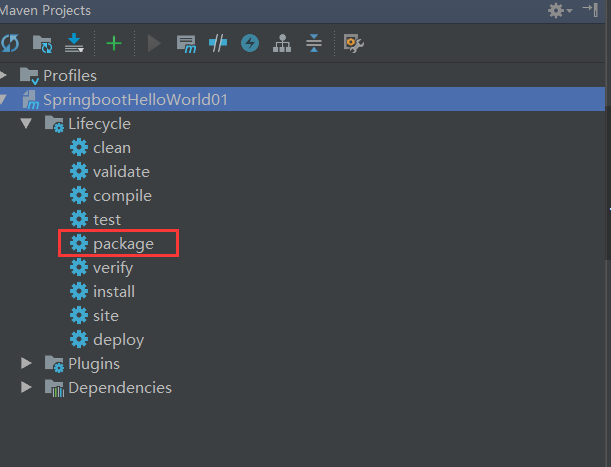Collapse the SpringbootHelloWorld01 node arrow
Viewport: 611px width, 467px height.
[4, 99]
